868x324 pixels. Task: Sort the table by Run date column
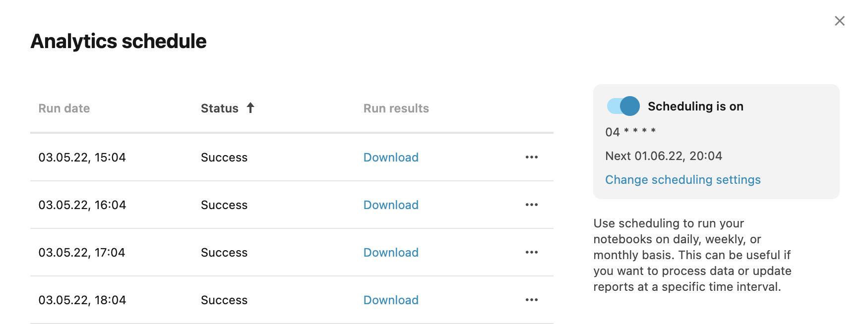click(64, 108)
